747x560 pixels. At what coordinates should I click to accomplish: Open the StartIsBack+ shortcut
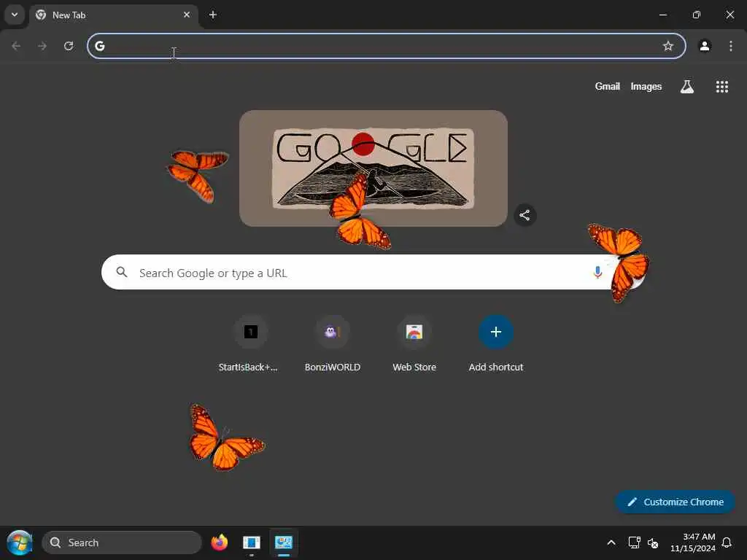(251, 343)
